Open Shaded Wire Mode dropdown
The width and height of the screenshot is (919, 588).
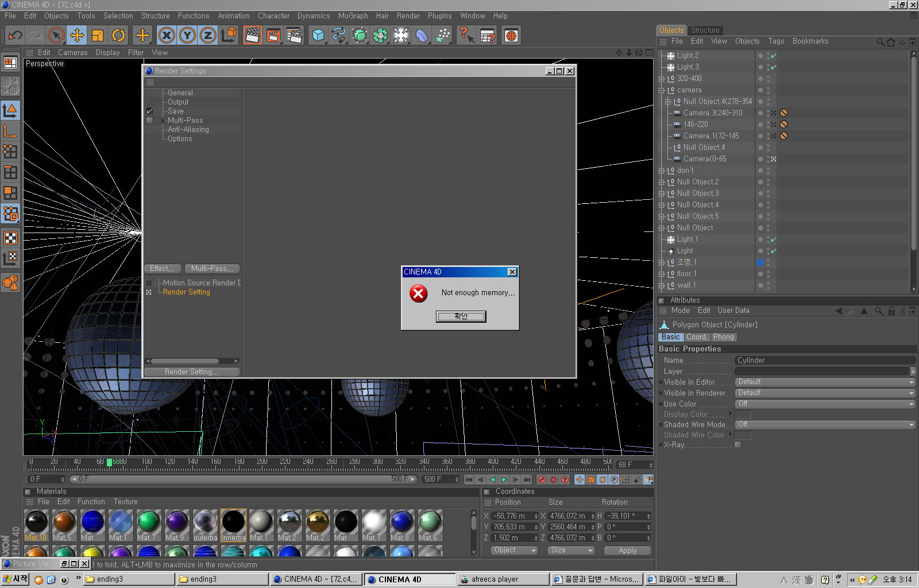coord(825,425)
